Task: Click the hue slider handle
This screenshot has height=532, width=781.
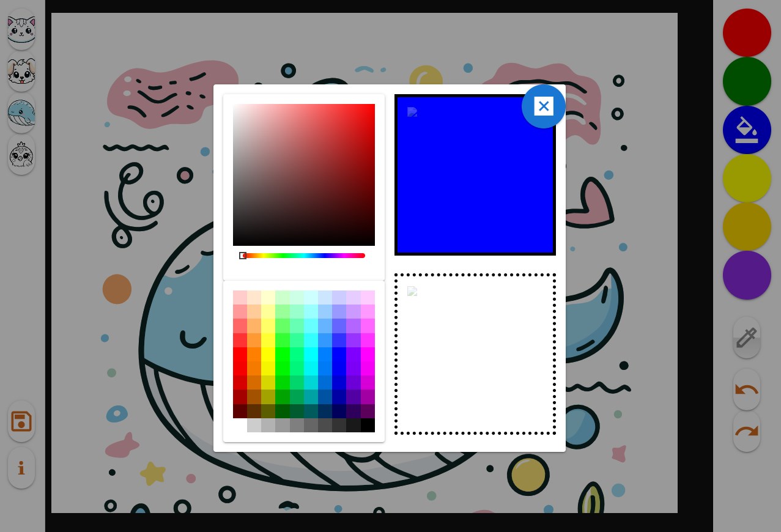Action: click(243, 256)
